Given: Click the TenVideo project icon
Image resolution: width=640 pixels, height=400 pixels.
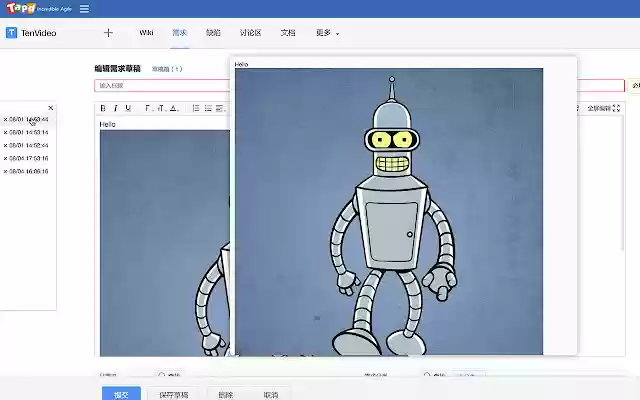Looking at the screenshot, I should click(x=11, y=33).
